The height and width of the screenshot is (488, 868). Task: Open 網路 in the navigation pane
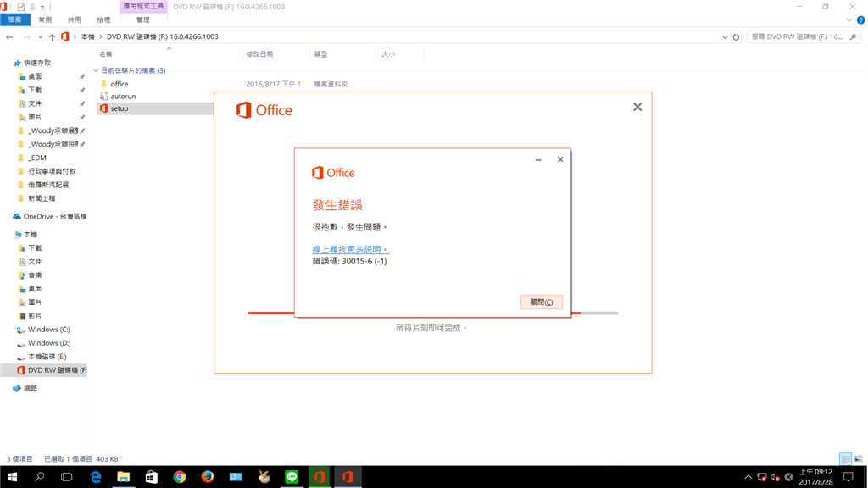coord(31,388)
